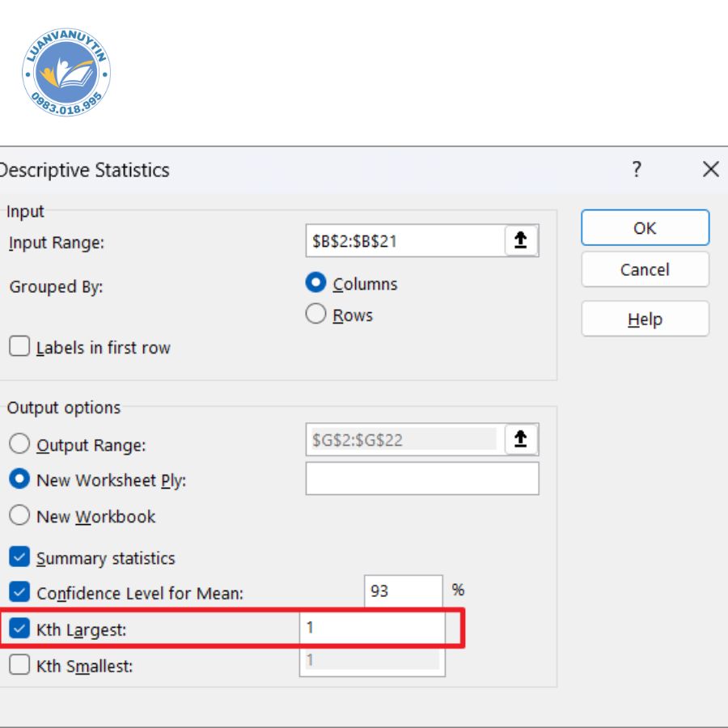Select the New Worksheet Ply option
This screenshot has width=728, height=728.
[19, 479]
